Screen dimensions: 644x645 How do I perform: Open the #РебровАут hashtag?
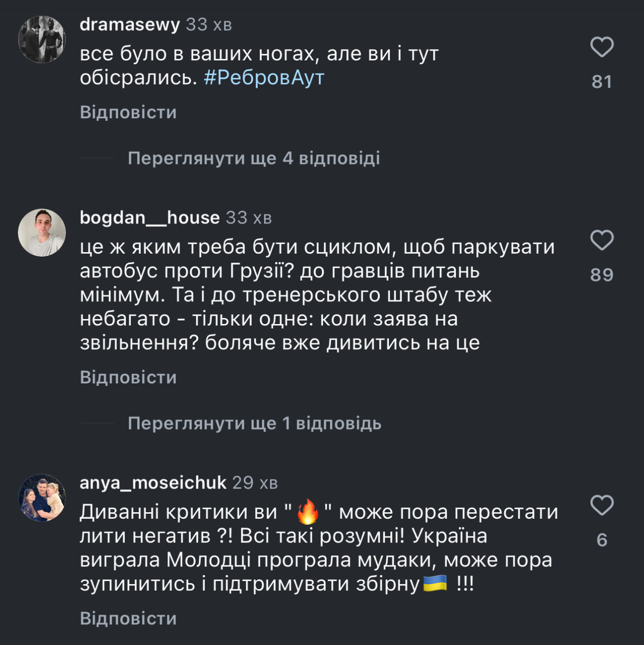264,78
